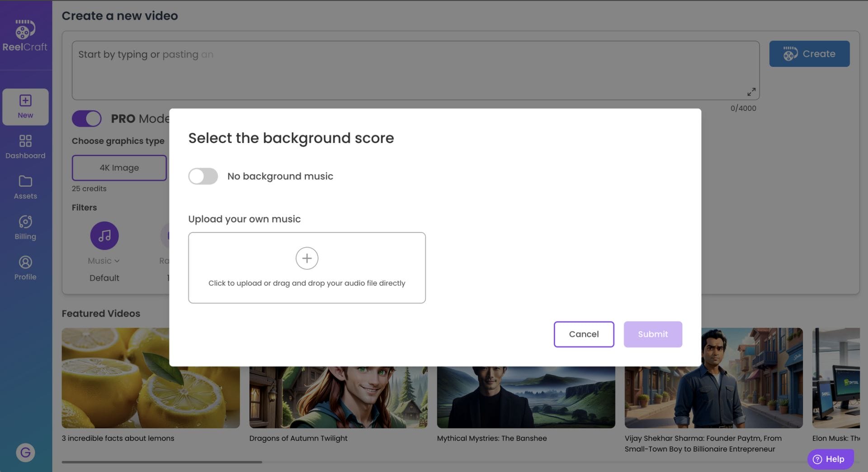This screenshot has height=472, width=868.
Task: Open the Assets folder icon
Action: pos(25,181)
